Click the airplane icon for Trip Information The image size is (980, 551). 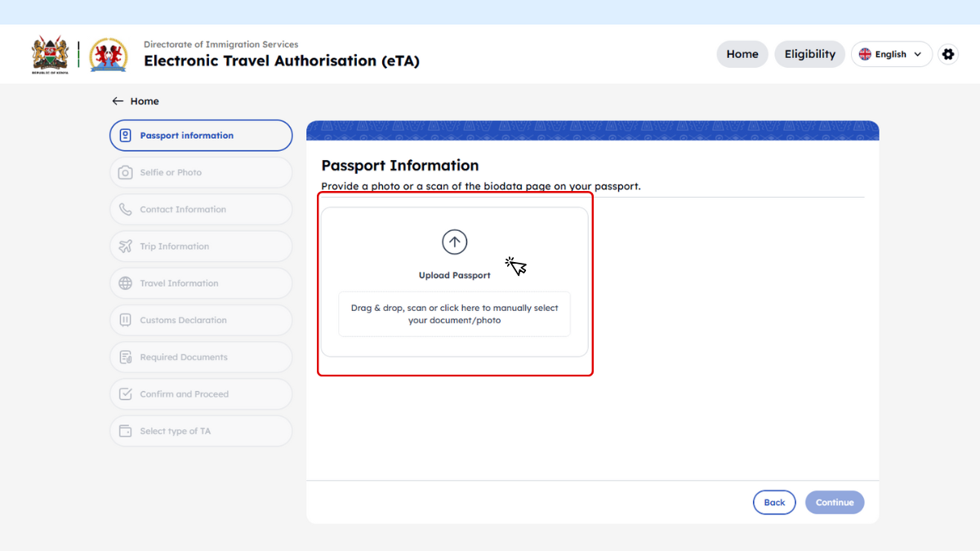coord(125,247)
